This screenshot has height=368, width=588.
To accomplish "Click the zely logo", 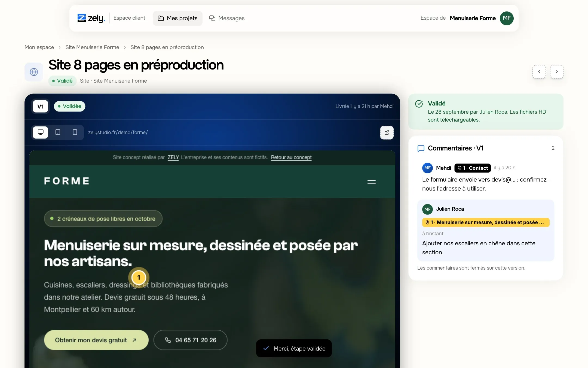I will [91, 18].
